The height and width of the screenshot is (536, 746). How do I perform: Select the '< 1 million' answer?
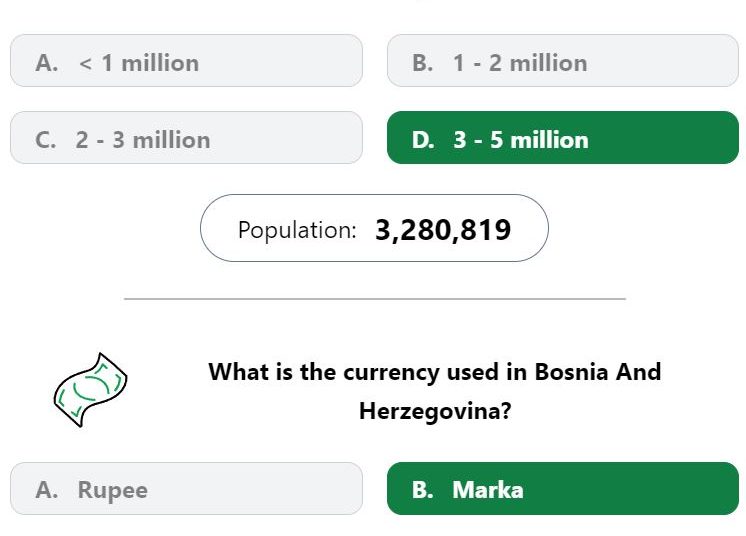point(186,60)
